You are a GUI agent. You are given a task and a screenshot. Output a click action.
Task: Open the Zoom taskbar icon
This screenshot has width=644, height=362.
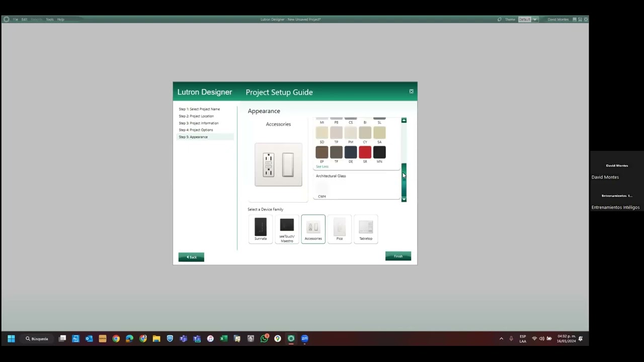coord(304,338)
